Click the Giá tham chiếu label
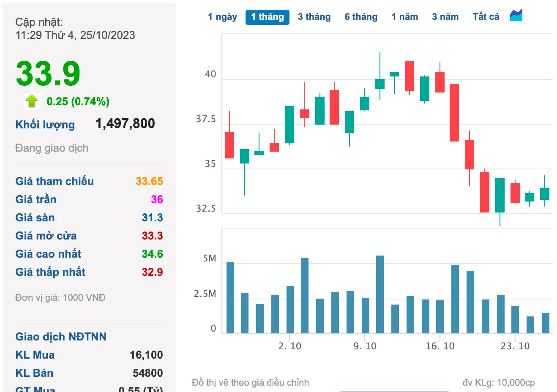The image size is (557, 392). (55, 181)
